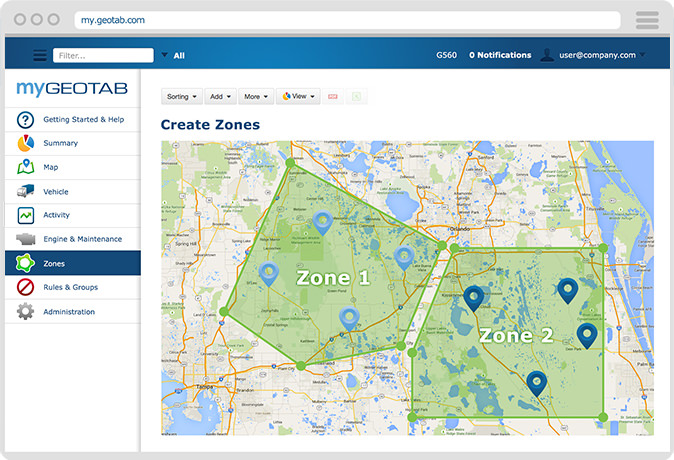Open the hamburger menu in the blue header
674x460 pixels.
(40, 55)
